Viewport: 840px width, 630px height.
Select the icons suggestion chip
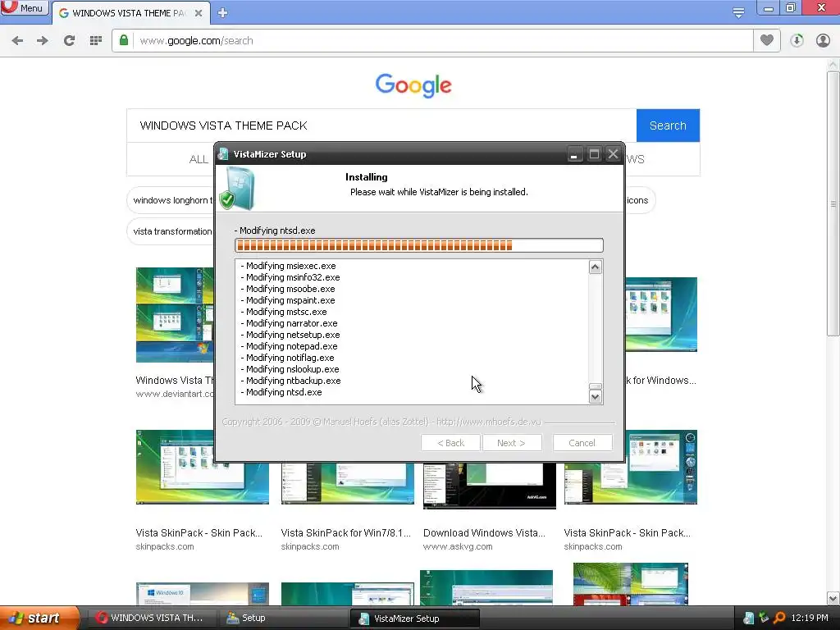640,200
